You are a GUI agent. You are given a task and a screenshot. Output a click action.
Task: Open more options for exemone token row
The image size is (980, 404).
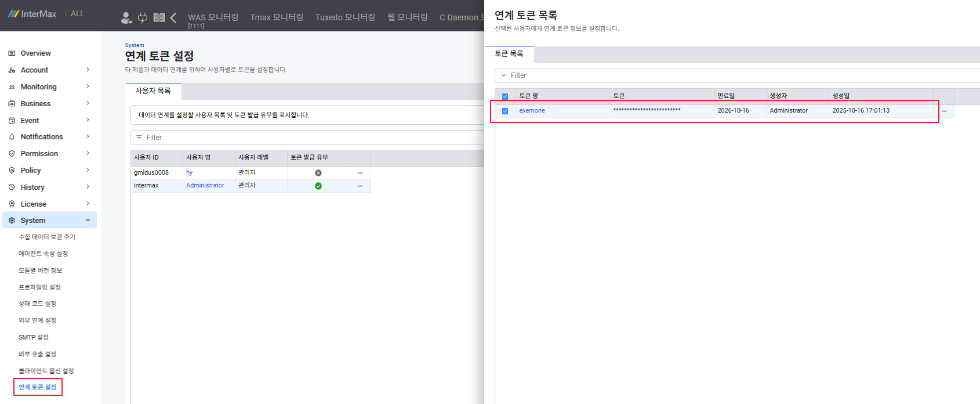click(944, 111)
